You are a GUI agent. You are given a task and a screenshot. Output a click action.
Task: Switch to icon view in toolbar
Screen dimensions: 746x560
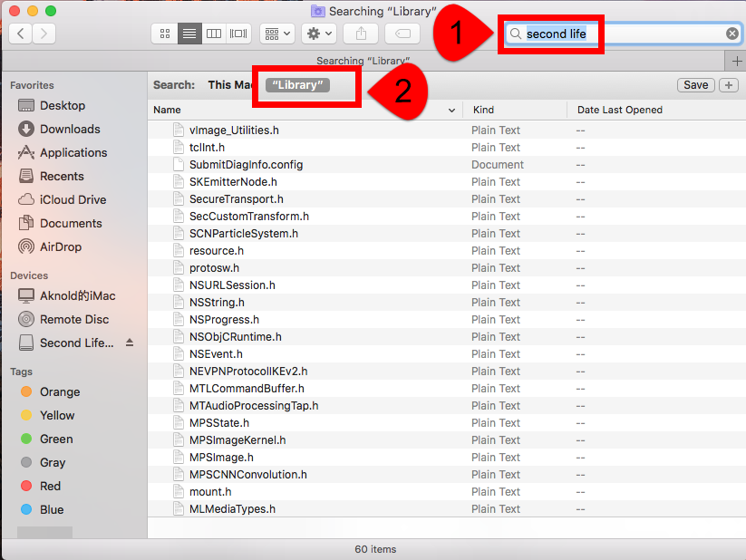pyautogui.click(x=165, y=34)
